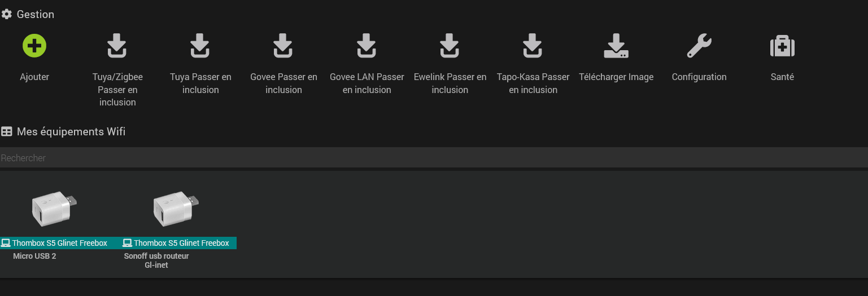Open Configuration with the wrench icon
The height and width of the screenshot is (296, 868).
699,46
